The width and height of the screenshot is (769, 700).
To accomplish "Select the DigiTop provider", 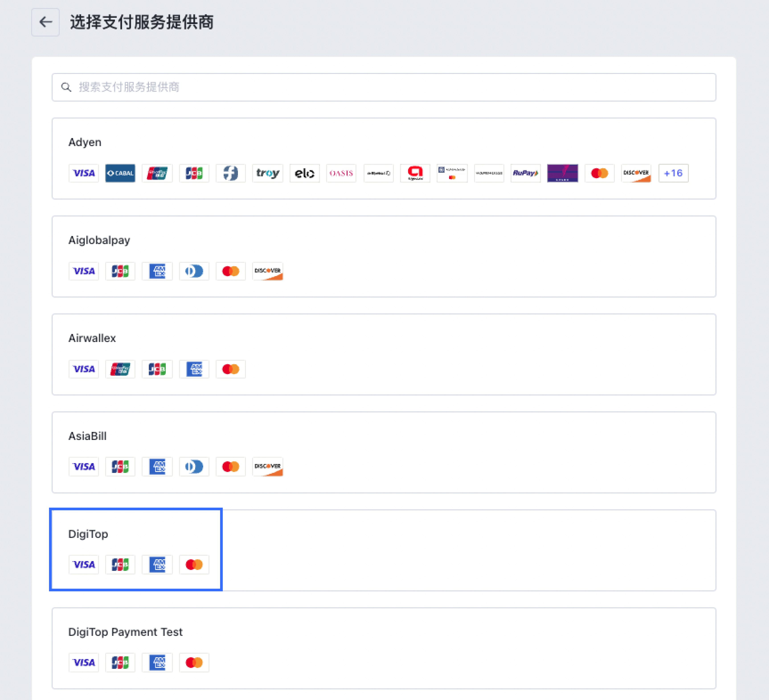I will (x=88, y=534).
